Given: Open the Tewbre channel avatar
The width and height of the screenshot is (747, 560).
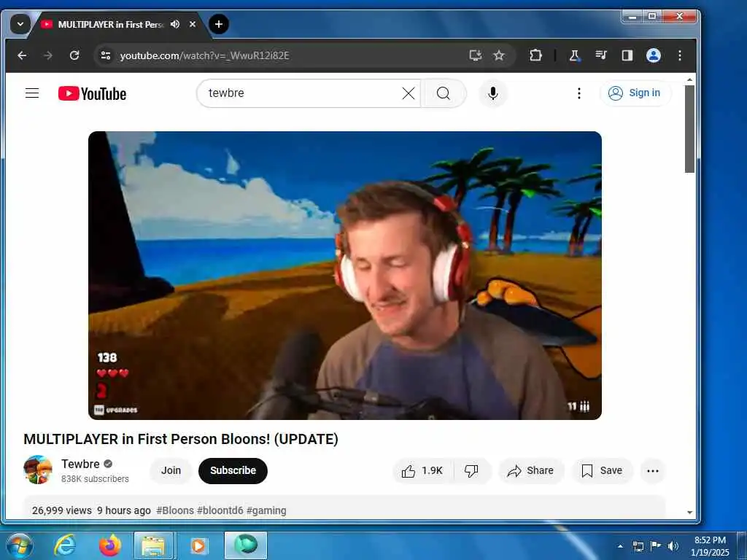Looking at the screenshot, I should point(38,470).
